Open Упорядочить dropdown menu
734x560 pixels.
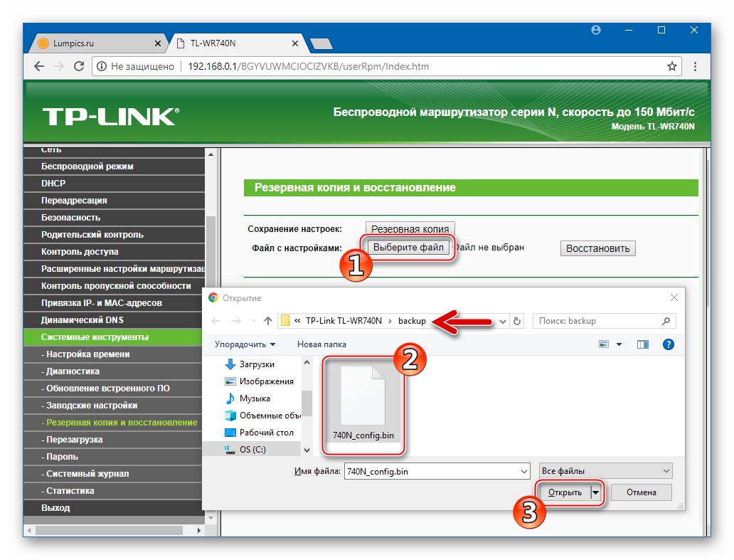click(245, 344)
